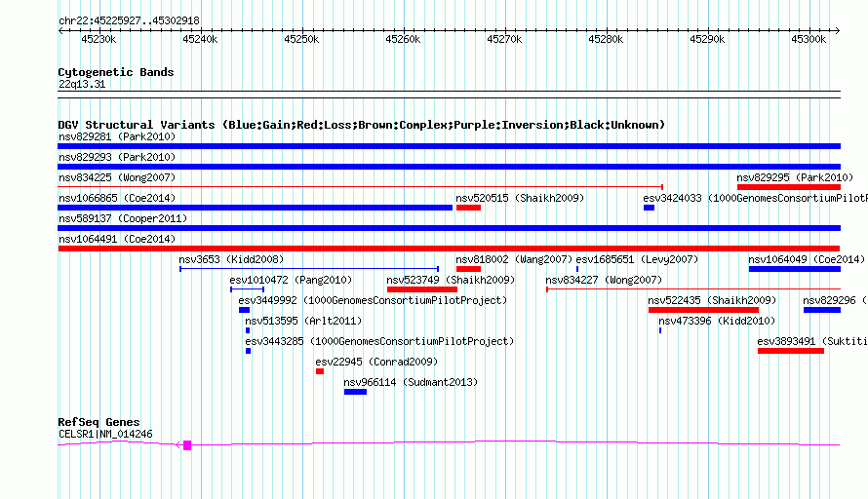
Task: Open nsv834225 (Wong2007) variant label
Action: tap(117, 177)
